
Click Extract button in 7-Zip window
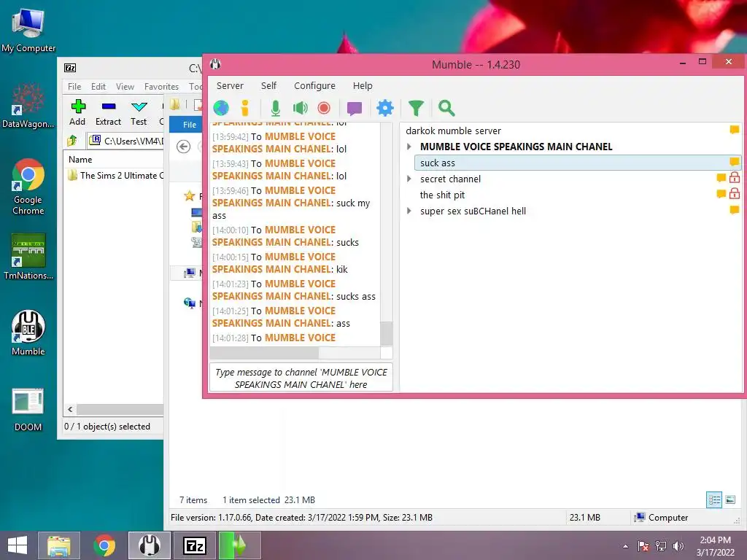click(108, 113)
